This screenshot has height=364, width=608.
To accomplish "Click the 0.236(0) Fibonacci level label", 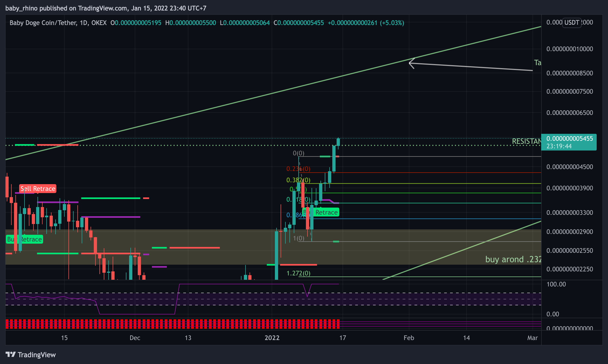I will click(x=298, y=169).
